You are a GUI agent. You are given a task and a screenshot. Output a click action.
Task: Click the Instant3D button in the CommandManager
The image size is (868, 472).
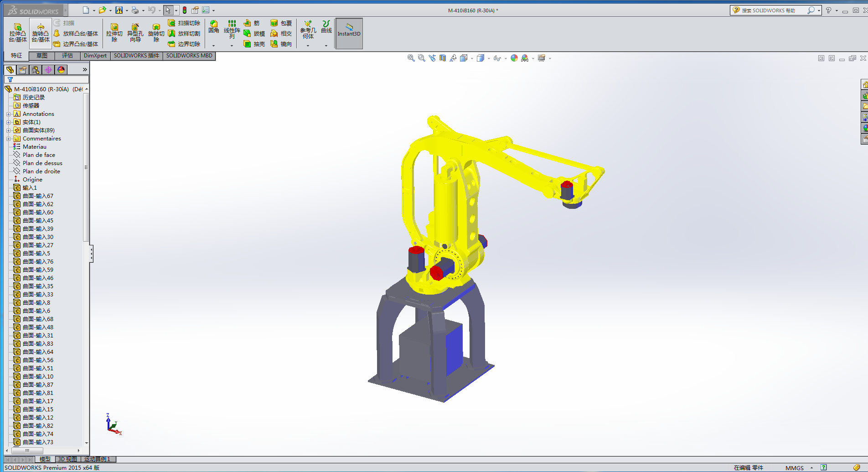pos(349,33)
